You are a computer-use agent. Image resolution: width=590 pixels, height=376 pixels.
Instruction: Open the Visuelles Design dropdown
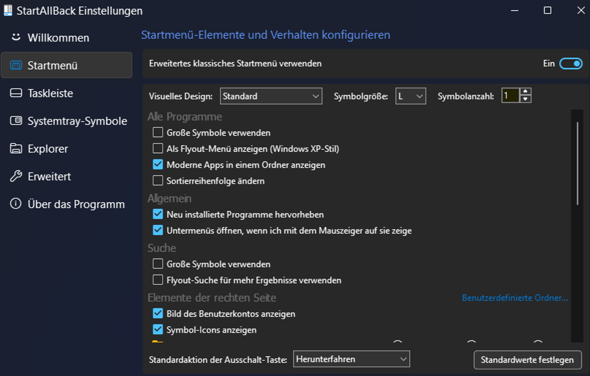click(271, 96)
